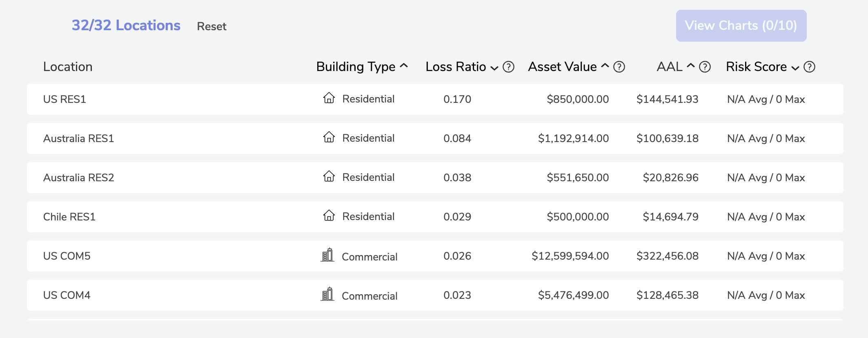Click the Risk Score of US RES1
This screenshot has width=868, height=338.
pos(766,99)
